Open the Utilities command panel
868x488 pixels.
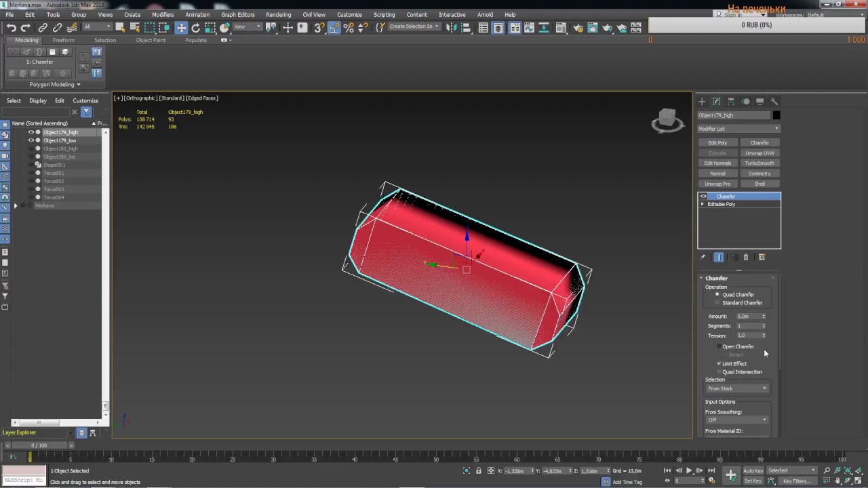coord(774,102)
